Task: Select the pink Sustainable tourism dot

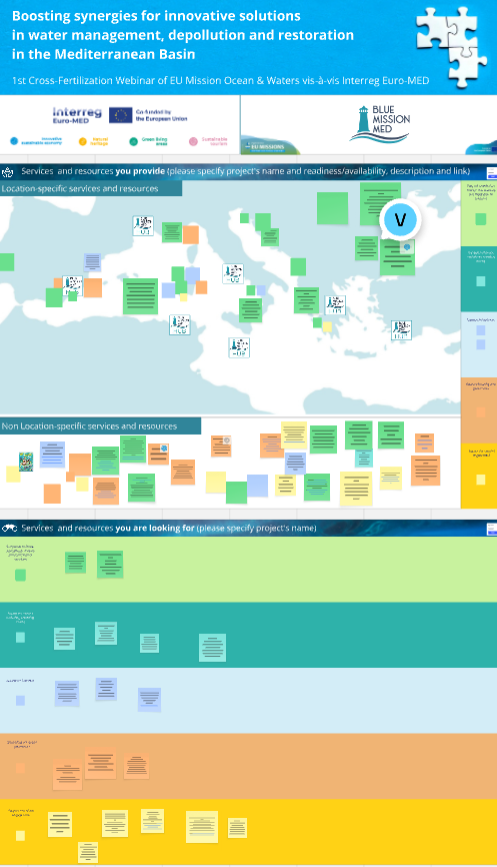Action: 193,142
